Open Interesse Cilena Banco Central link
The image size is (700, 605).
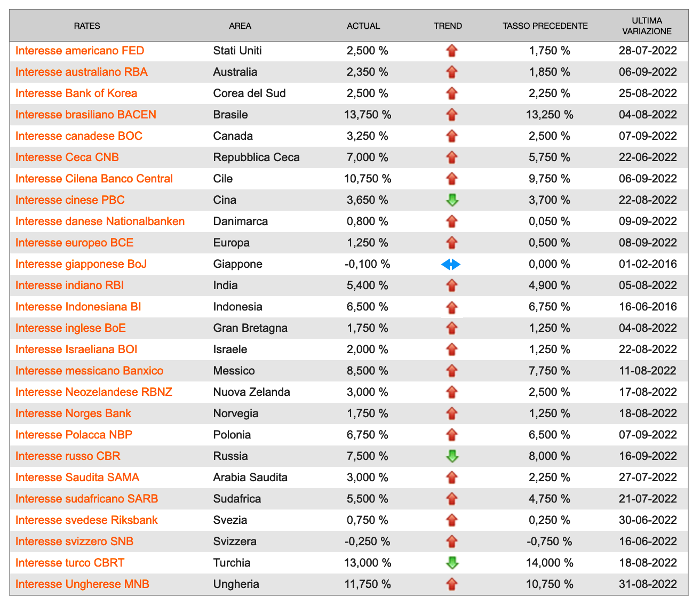pos(94,179)
